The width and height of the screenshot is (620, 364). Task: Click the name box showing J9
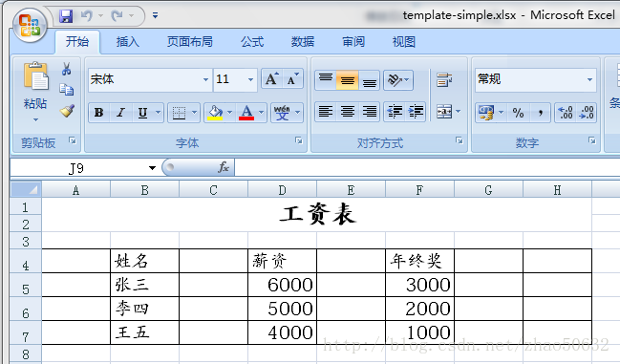click(76, 168)
